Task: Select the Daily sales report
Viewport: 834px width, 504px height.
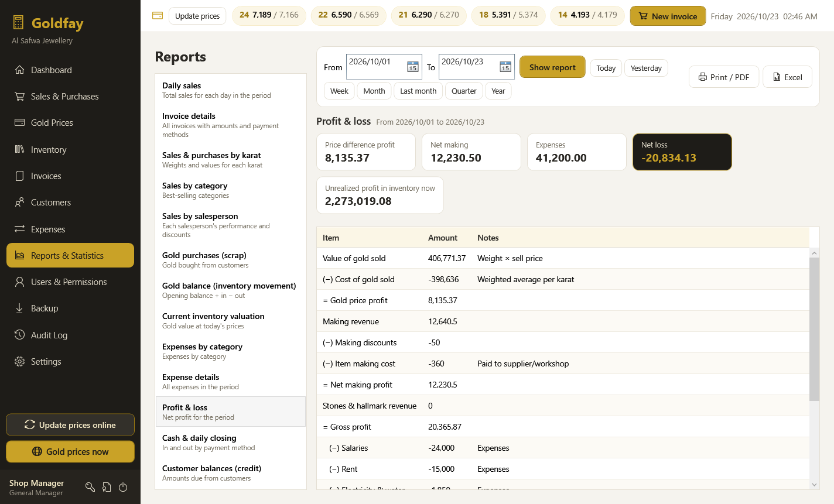Action: click(231, 90)
